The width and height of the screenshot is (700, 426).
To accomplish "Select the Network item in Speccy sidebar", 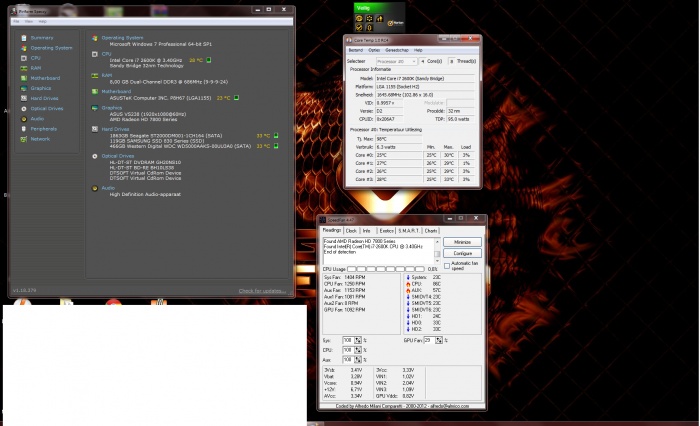I will point(40,139).
